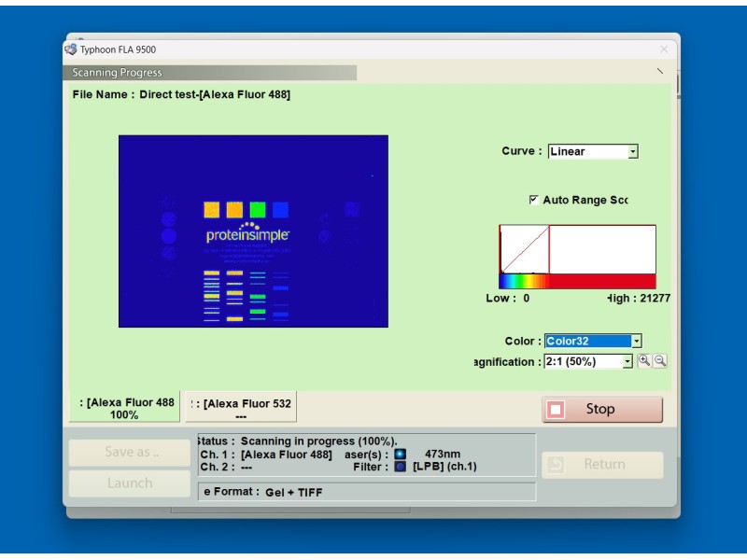Close the Typhoon FLA 9500 window
747x560 pixels.
[664, 49]
